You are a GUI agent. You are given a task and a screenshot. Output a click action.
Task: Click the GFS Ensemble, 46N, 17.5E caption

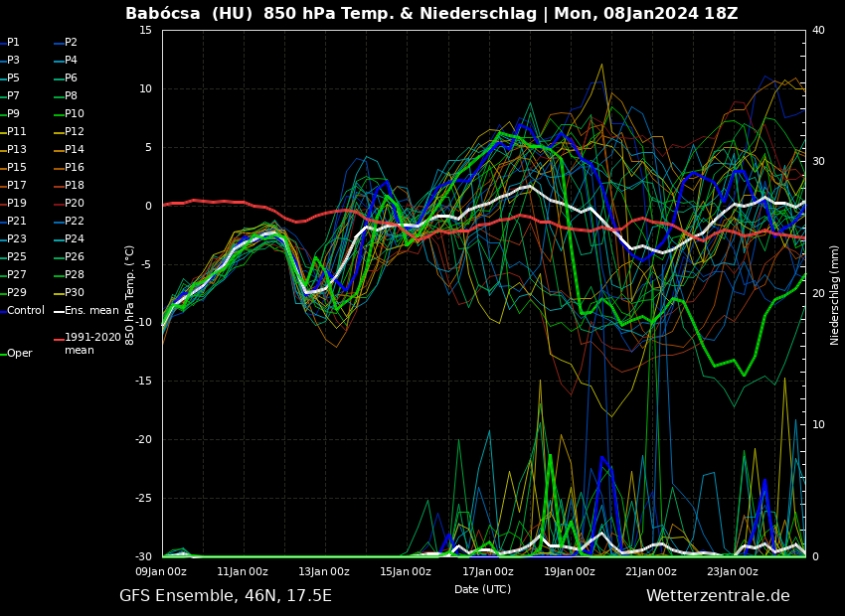226,596
